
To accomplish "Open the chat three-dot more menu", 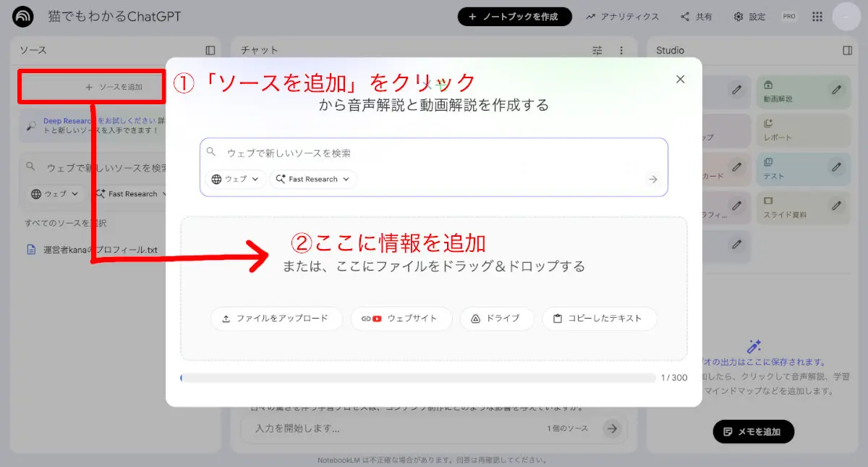I will (621, 51).
